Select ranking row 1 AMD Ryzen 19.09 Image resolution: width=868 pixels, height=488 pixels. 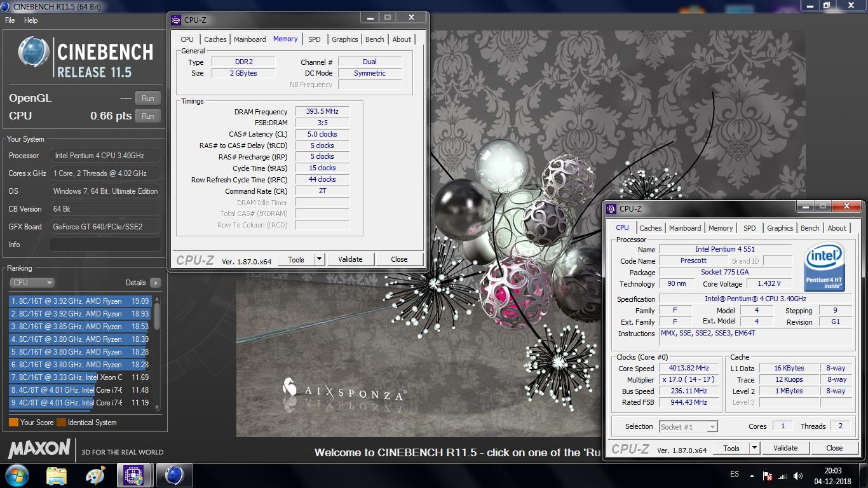[x=80, y=301]
